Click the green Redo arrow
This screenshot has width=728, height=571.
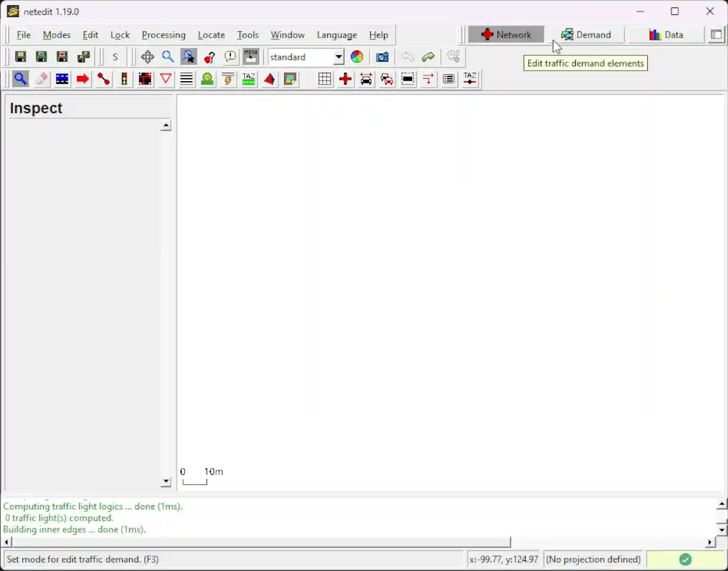pyautogui.click(x=429, y=57)
